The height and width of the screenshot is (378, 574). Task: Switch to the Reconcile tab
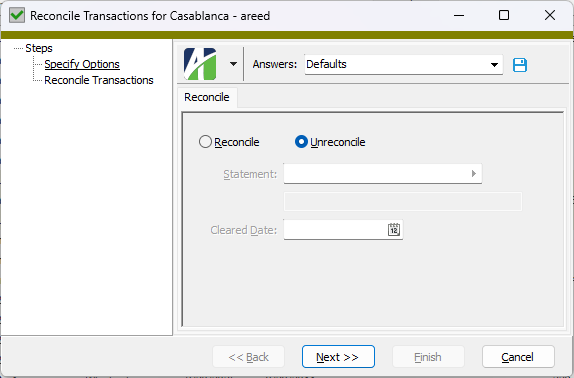pyautogui.click(x=207, y=97)
